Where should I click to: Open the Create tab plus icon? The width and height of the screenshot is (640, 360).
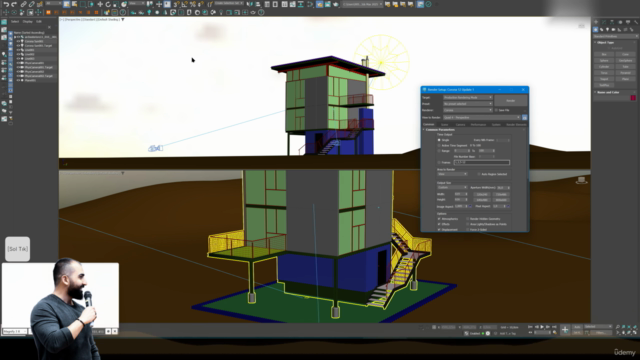(x=596, y=22)
